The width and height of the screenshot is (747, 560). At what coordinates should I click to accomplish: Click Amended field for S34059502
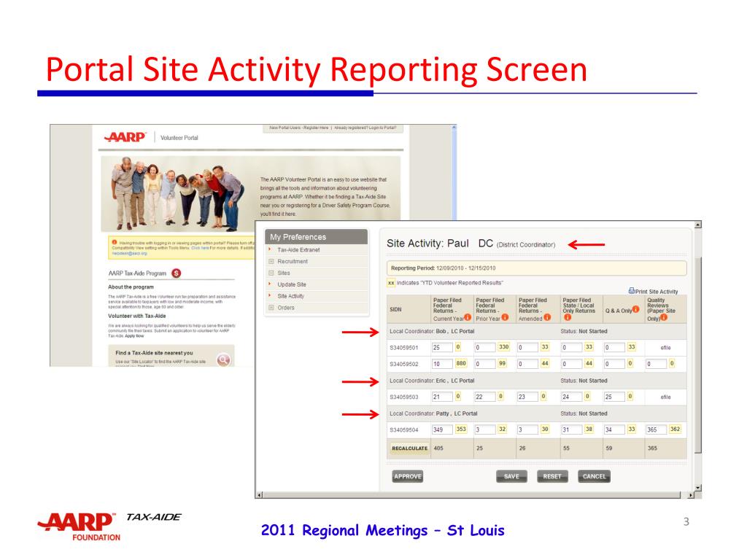(x=527, y=364)
